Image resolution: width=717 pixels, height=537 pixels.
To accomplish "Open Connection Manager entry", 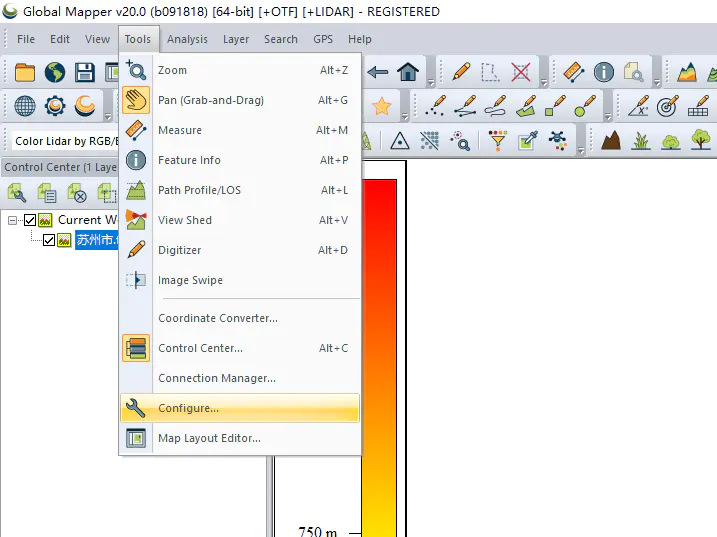I will pos(240,378).
